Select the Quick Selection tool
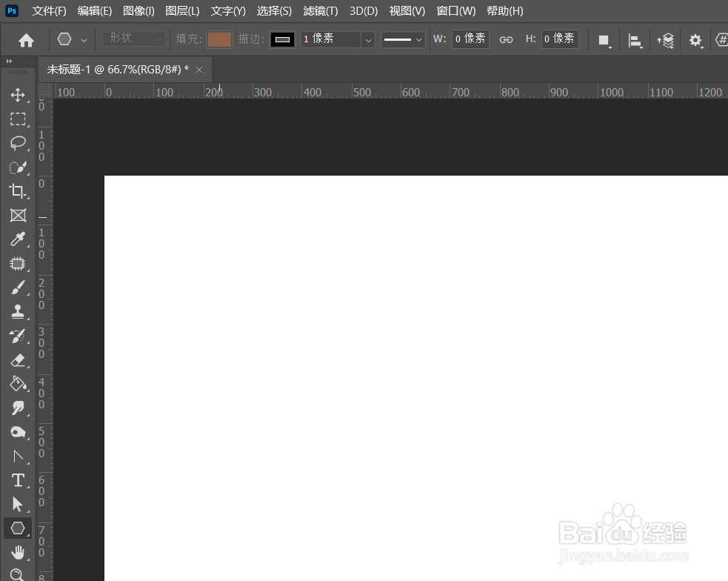Image resolution: width=728 pixels, height=581 pixels. tap(18, 167)
